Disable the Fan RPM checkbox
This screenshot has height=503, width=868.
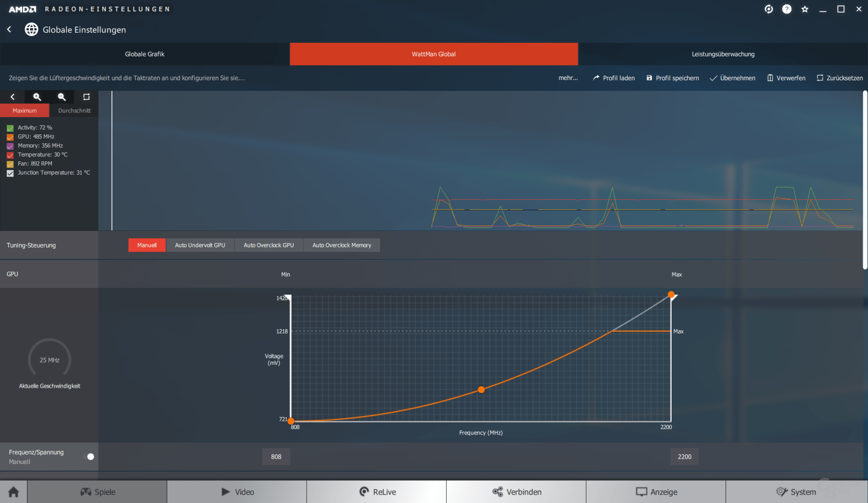click(10, 164)
